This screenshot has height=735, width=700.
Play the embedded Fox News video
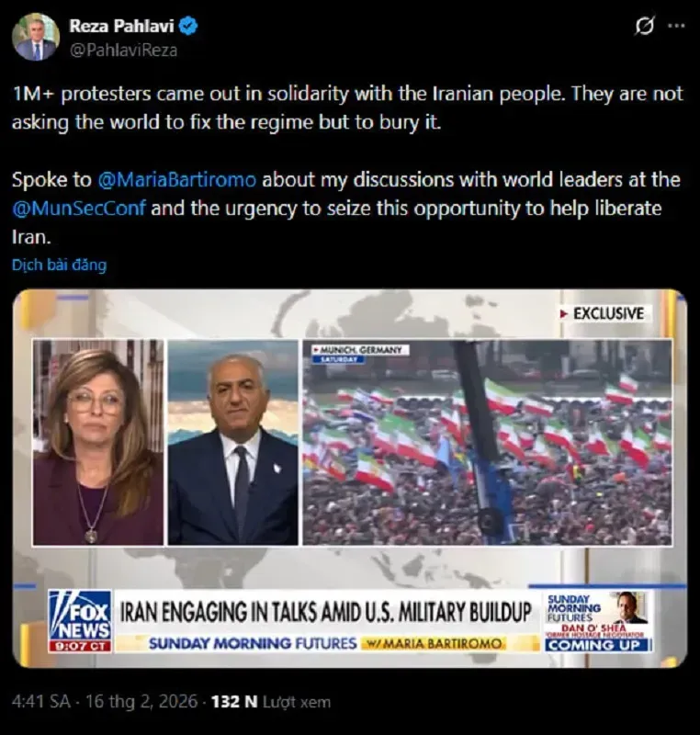(349, 478)
